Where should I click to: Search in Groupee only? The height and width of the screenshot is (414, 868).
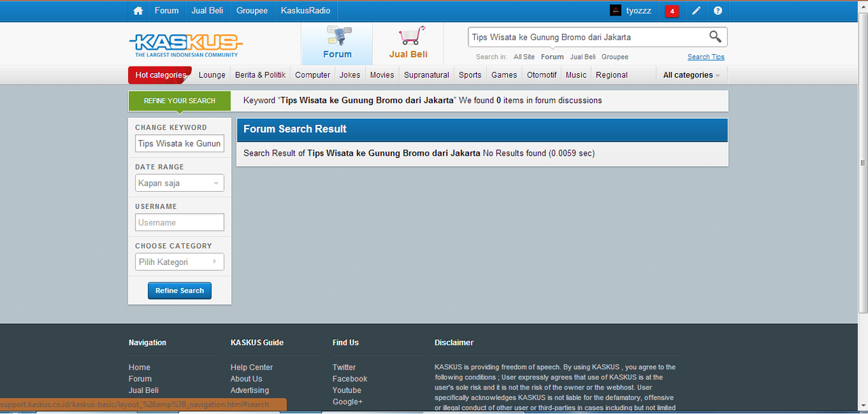click(614, 57)
